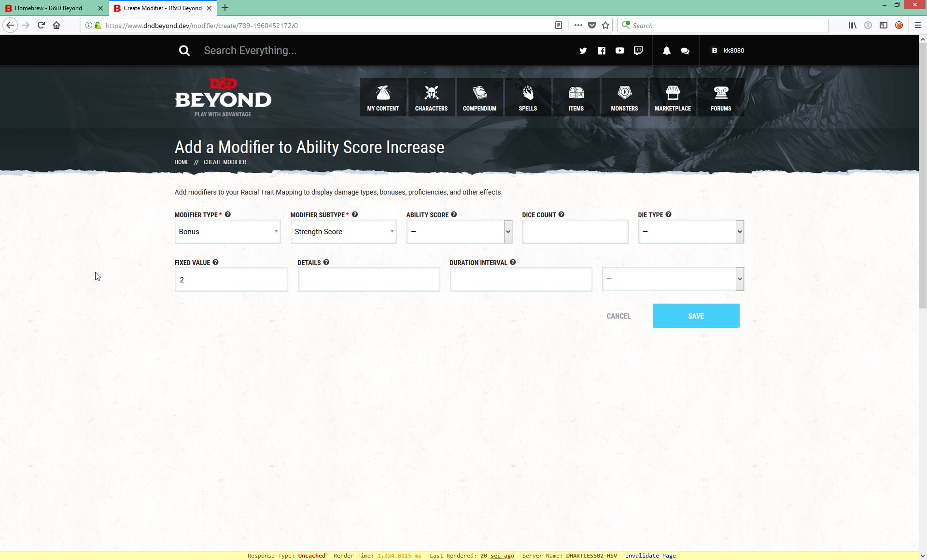Click the site security padlock icon
Screen dimensions: 927x560
tap(98, 25)
